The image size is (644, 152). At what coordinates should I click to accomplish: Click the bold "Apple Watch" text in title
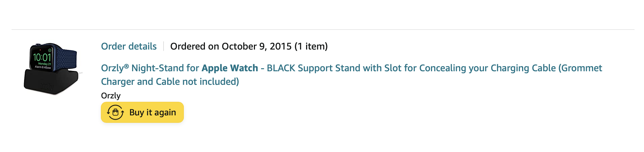click(x=230, y=68)
